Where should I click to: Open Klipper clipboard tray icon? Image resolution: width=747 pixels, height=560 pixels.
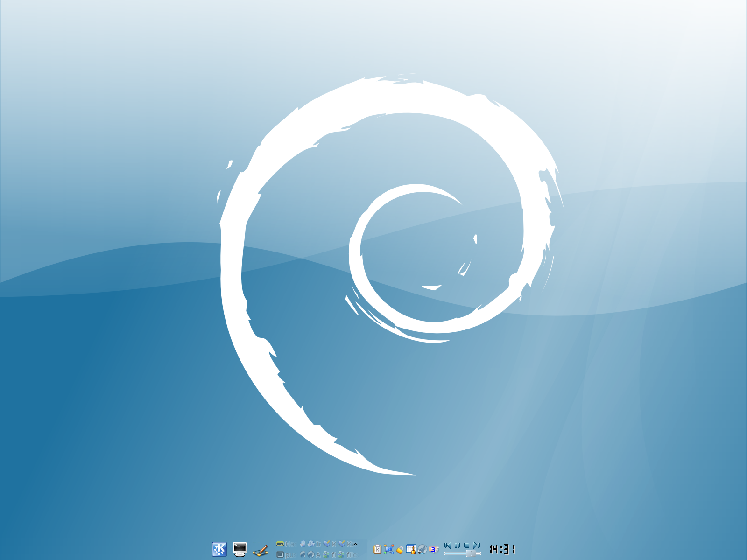pyautogui.click(x=377, y=549)
